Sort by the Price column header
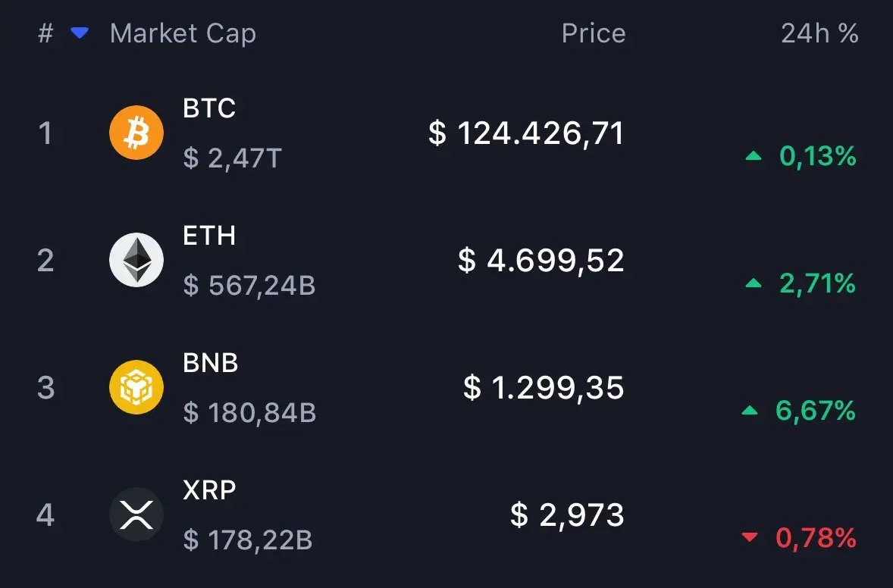 pos(594,33)
